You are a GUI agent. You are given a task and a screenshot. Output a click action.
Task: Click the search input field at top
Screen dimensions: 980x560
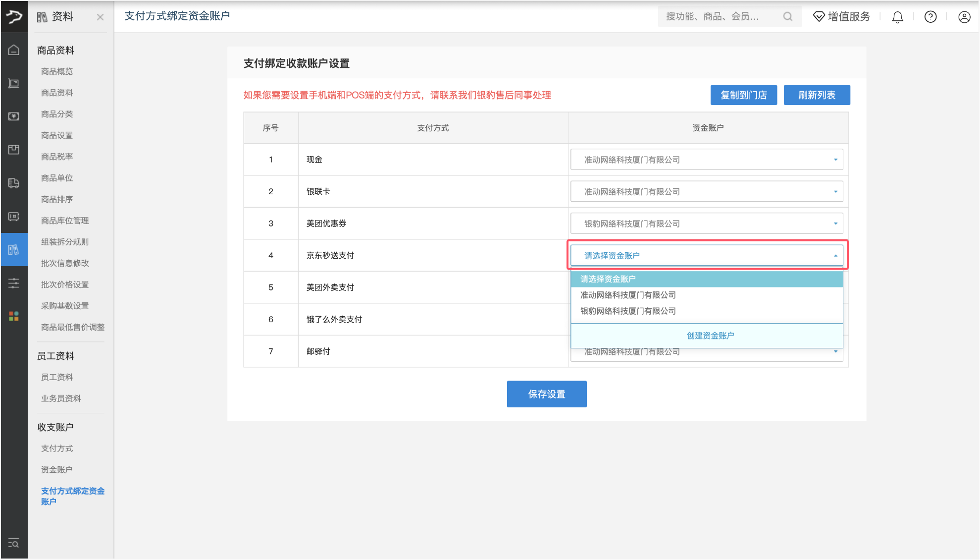point(718,16)
